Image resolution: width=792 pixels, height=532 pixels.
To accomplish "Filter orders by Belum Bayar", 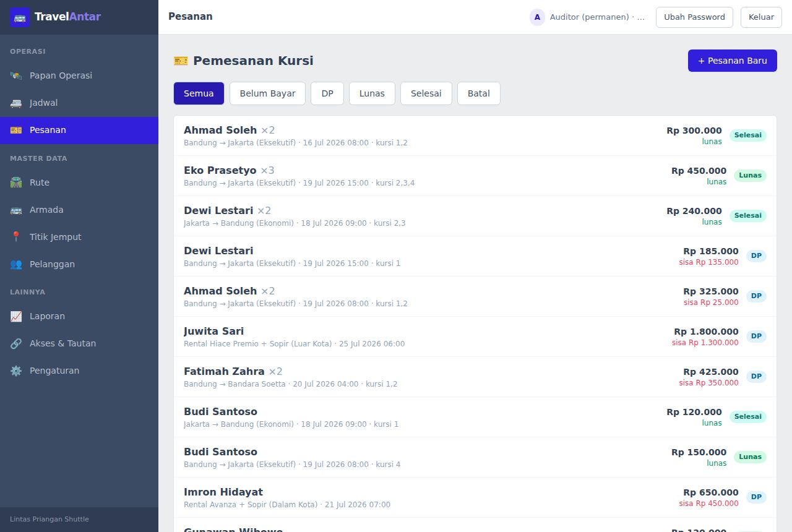I will (267, 93).
